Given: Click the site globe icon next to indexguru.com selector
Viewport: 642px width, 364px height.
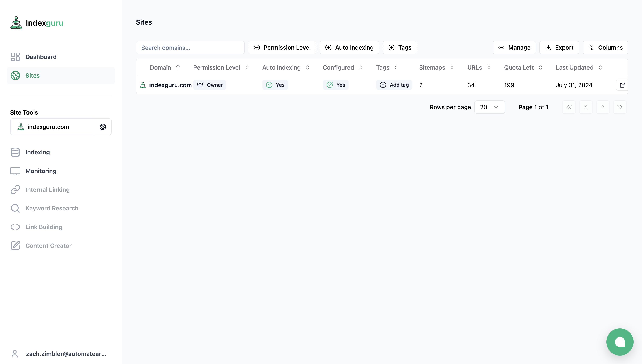Looking at the screenshot, I should click(x=103, y=127).
